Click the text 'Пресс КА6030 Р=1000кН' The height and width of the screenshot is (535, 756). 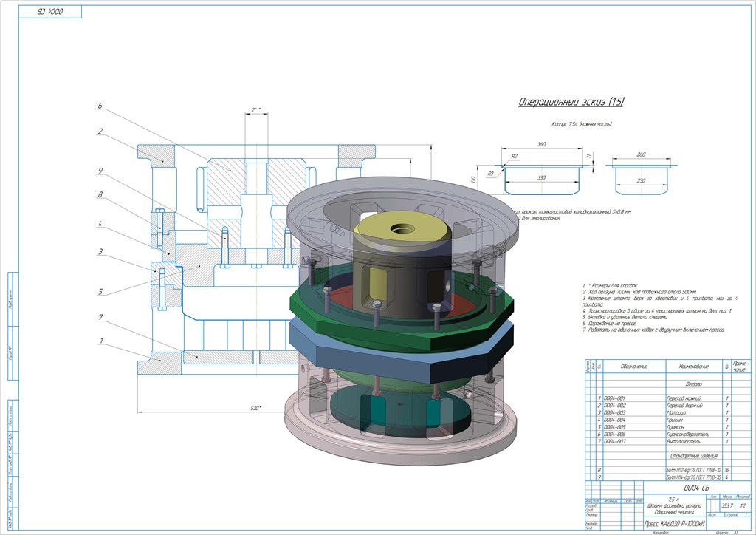[675, 524]
